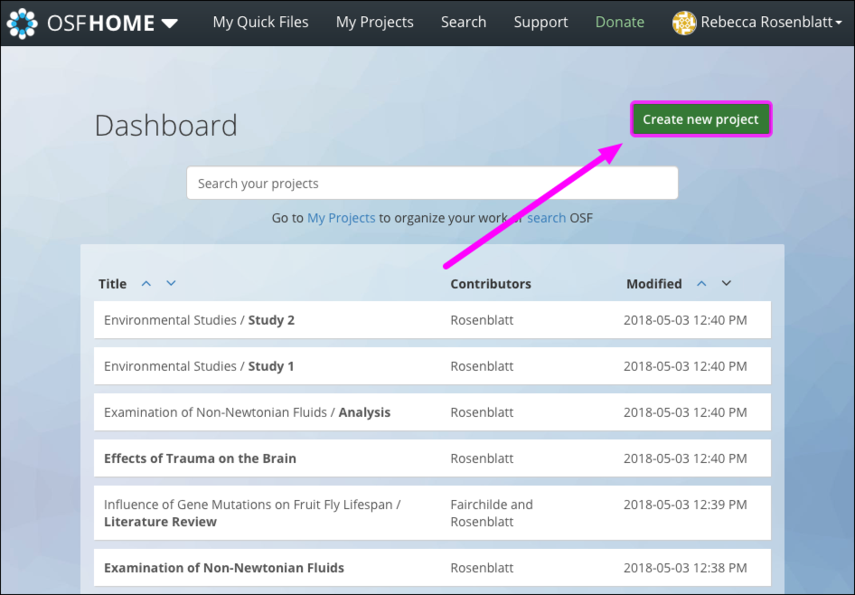Click the Create new project button
Screen dimensions: 855x595
tap(700, 118)
